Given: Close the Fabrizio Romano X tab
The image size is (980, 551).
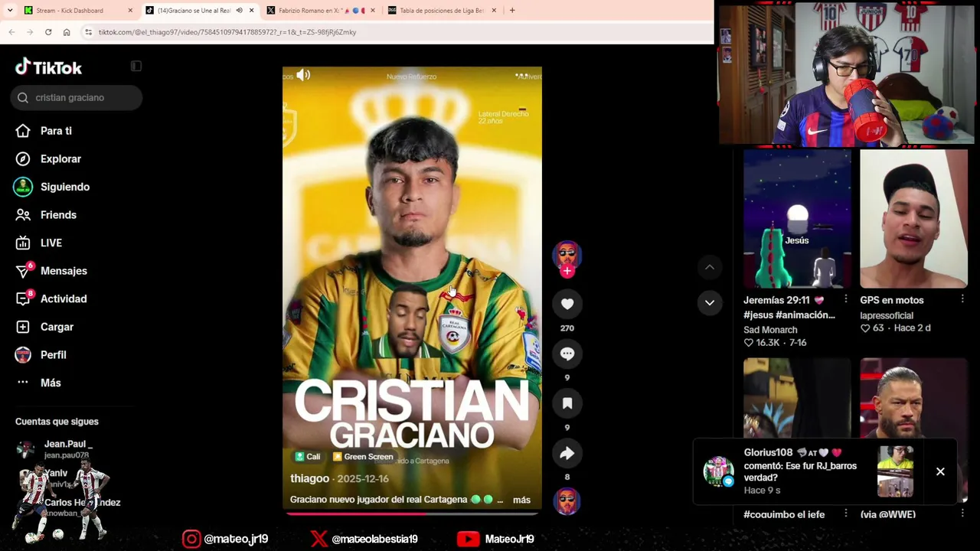Looking at the screenshot, I should point(373,11).
